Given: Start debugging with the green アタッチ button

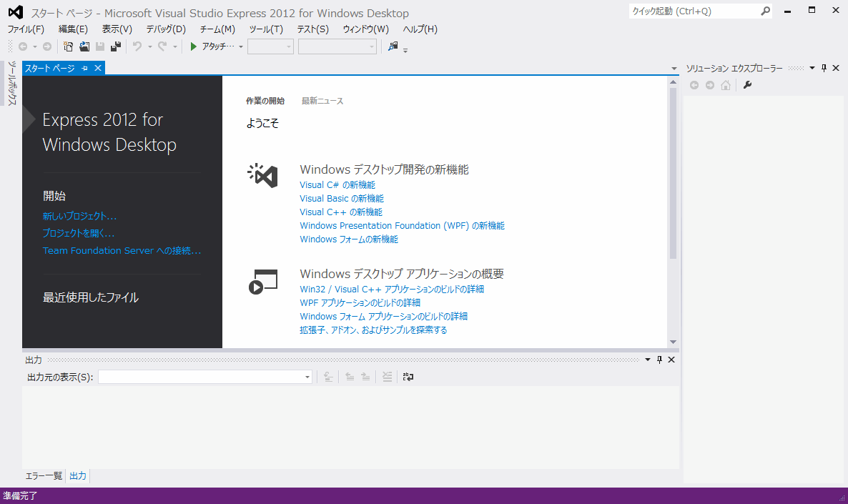Looking at the screenshot, I should coord(212,47).
